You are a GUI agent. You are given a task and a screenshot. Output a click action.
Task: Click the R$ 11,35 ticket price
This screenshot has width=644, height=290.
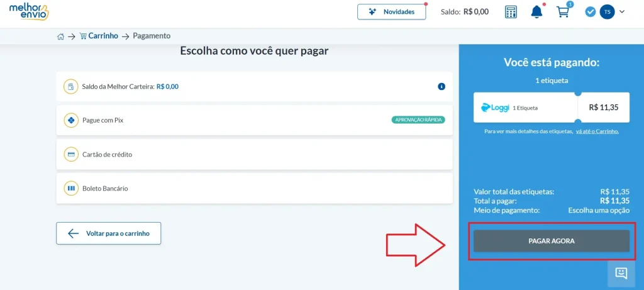pos(603,108)
